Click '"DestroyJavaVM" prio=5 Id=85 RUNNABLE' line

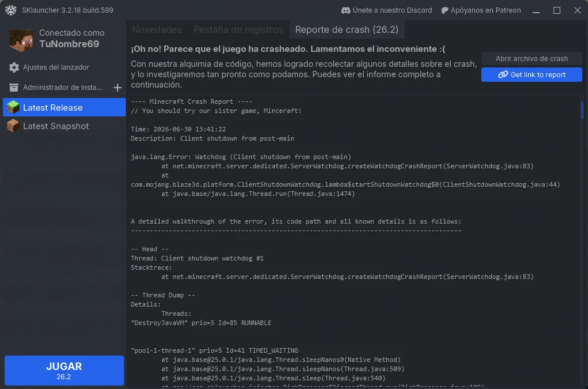201,323
